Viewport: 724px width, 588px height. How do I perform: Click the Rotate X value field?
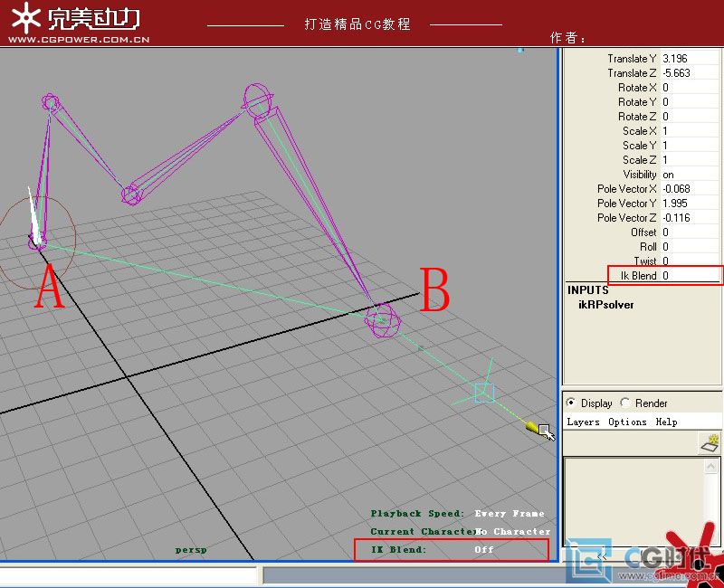(691, 87)
